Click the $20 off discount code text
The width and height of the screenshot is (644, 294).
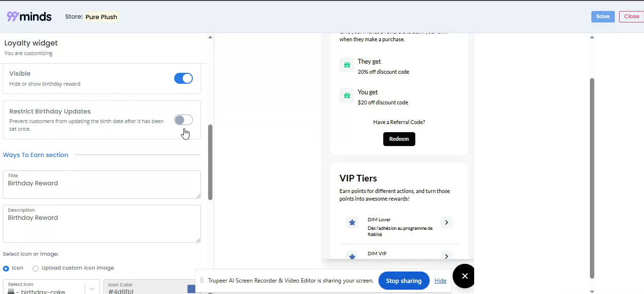click(x=383, y=102)
